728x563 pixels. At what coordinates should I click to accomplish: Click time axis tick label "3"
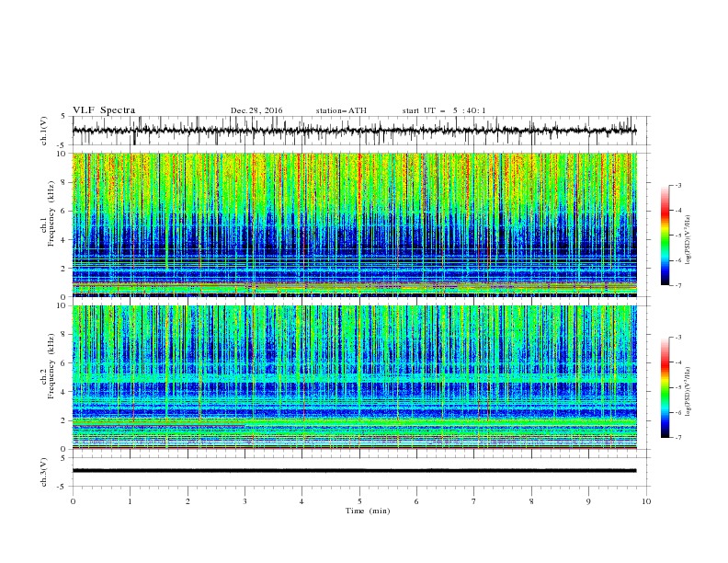point(245,501)
